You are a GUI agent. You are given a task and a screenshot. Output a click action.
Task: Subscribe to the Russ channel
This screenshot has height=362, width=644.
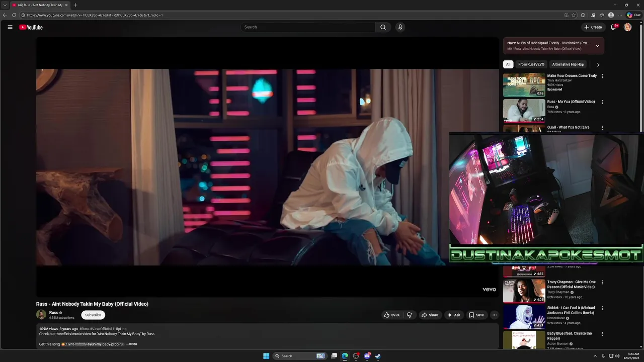point(93,315)
